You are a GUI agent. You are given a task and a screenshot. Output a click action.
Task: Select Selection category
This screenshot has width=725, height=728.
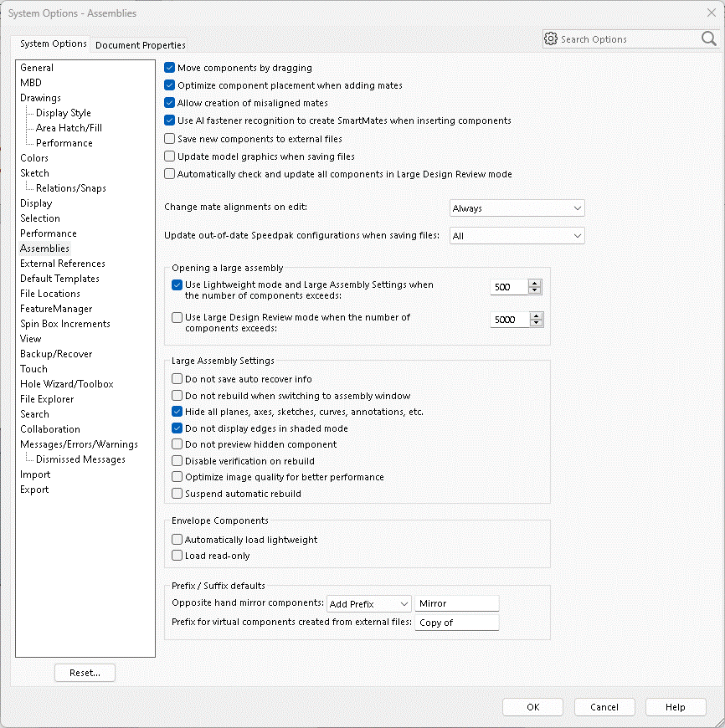pyautogui.click(x=40, y=218)
